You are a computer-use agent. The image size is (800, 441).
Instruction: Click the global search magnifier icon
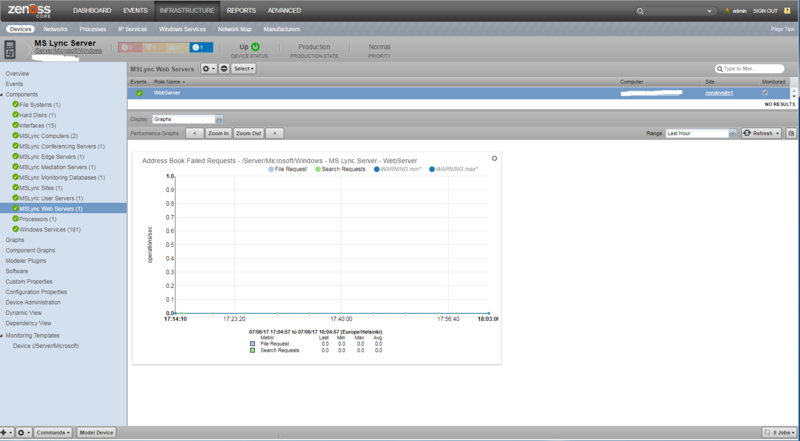coord(640,11)
